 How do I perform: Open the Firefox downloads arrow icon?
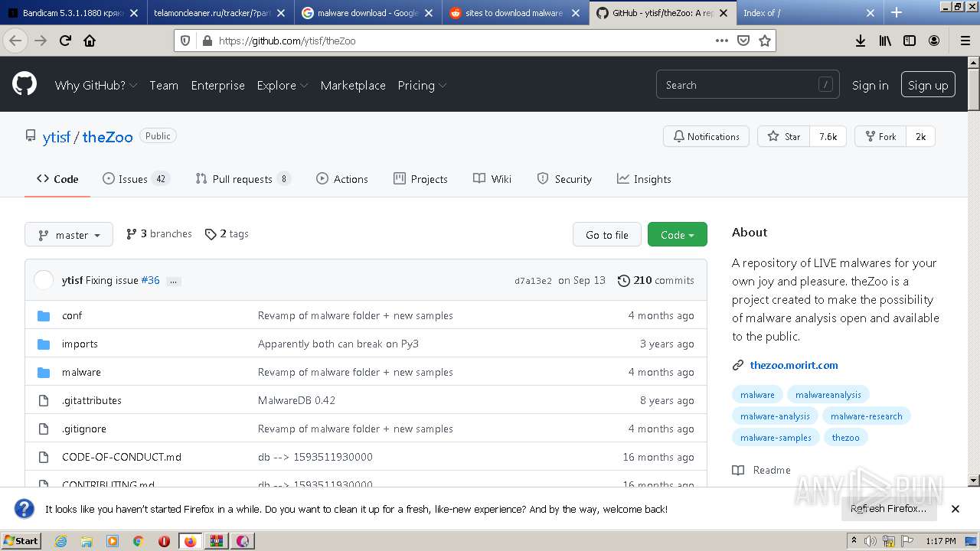click(861, 41)
